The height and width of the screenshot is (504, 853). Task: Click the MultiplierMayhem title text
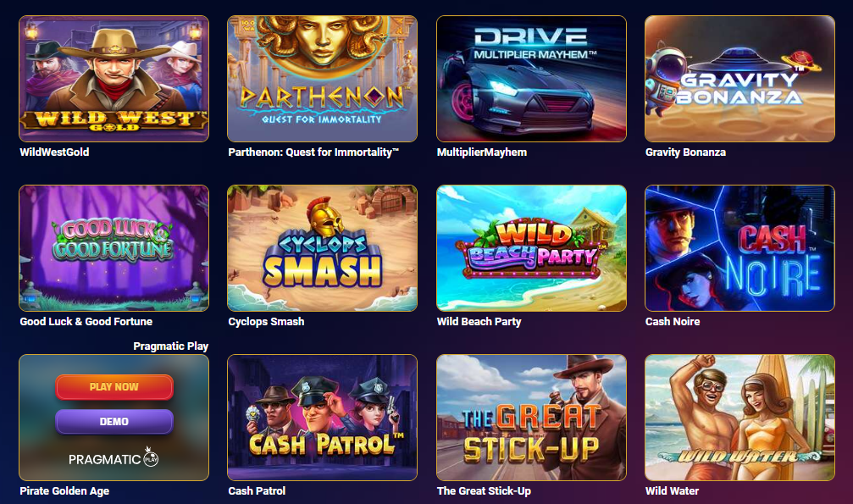(x=481, y=152)
